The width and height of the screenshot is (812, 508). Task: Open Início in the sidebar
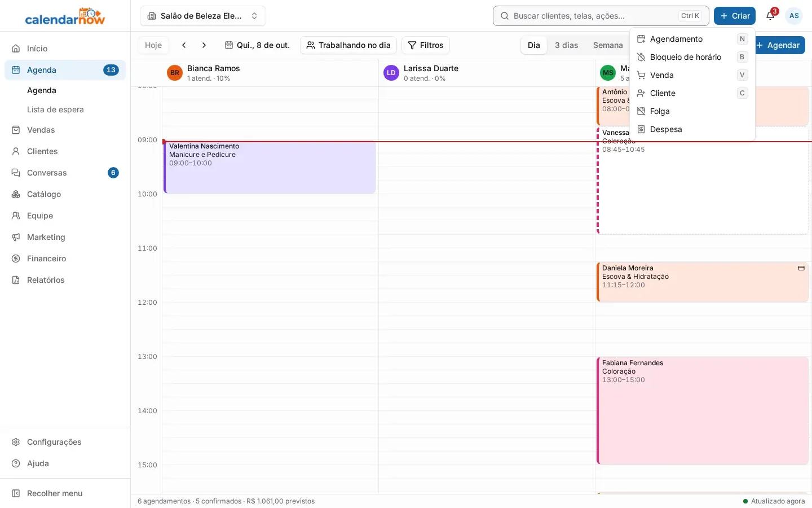(x=65, y=49)
